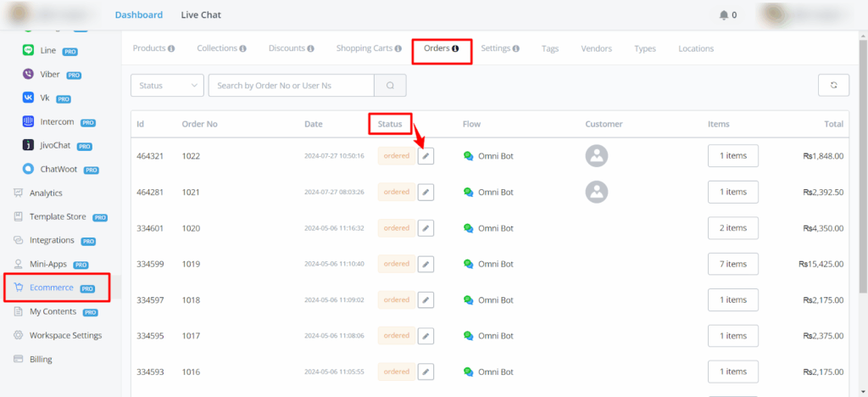
Task: Open Live Chat from top navigation
Action: coord(201,15)
